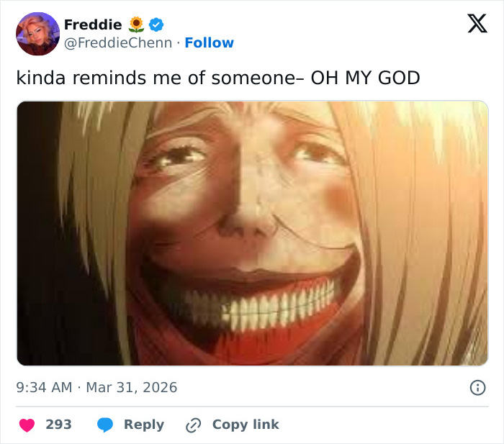Follow @FreddieChenn
Screen dimensions: 504x444
[x=209, y=43]
